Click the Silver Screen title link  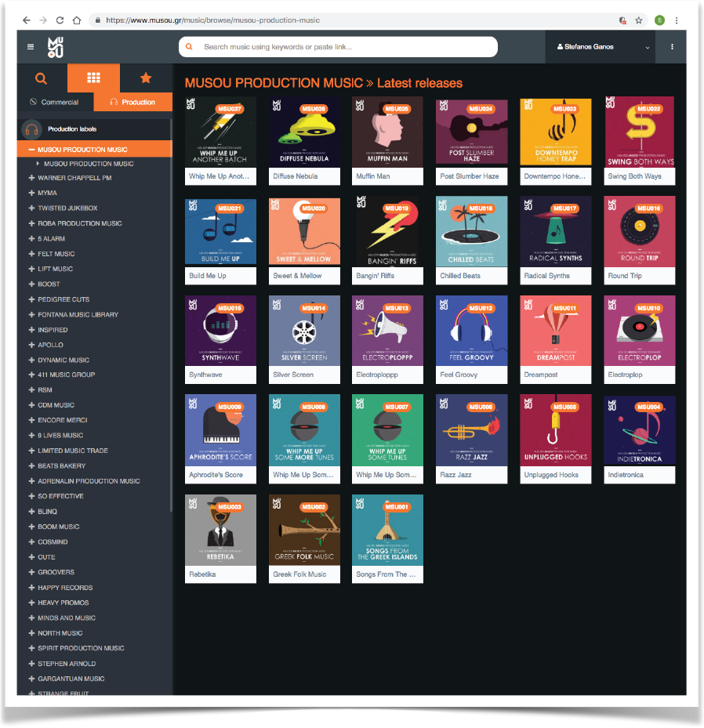click(293, 375)
